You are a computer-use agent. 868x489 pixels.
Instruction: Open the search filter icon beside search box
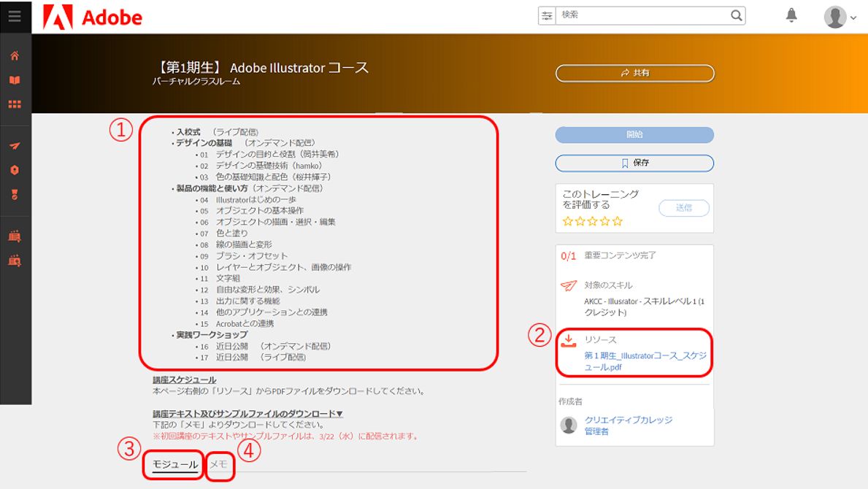pos(546,15)
